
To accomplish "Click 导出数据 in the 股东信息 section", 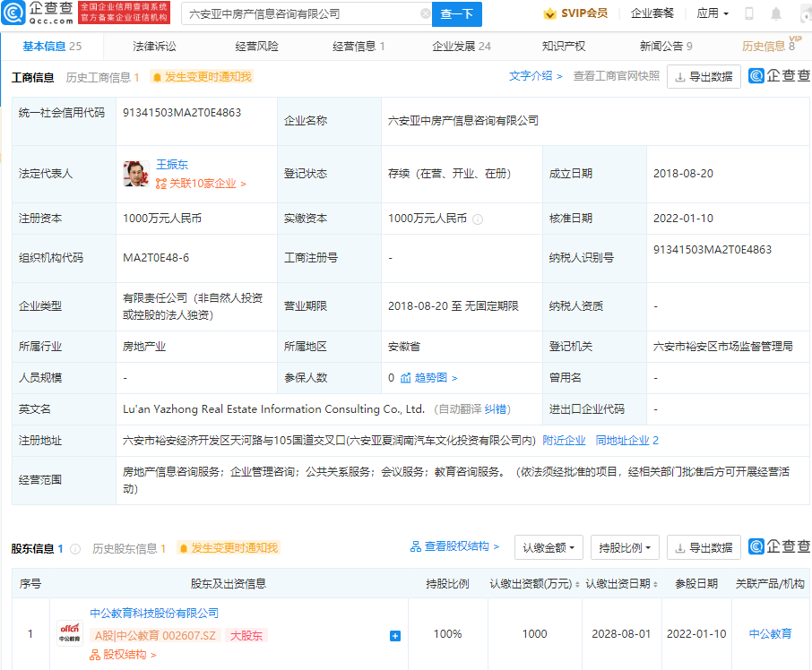I will 704,547.
